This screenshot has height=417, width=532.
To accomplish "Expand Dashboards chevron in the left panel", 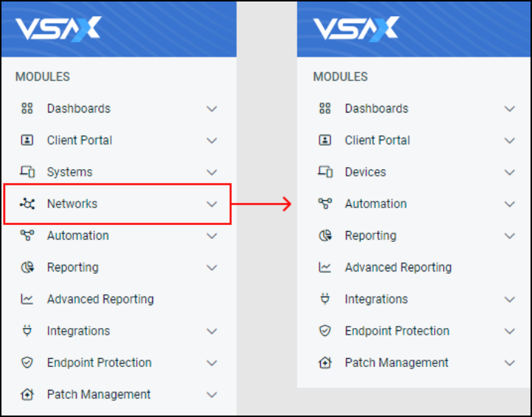I will [212, 109].
